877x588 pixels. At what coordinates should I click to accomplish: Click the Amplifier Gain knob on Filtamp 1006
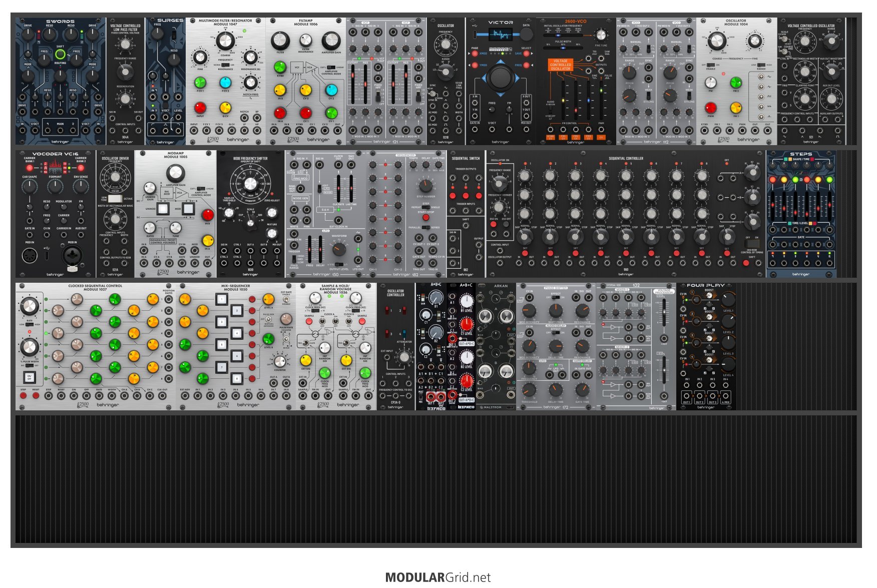coord(331,41)
